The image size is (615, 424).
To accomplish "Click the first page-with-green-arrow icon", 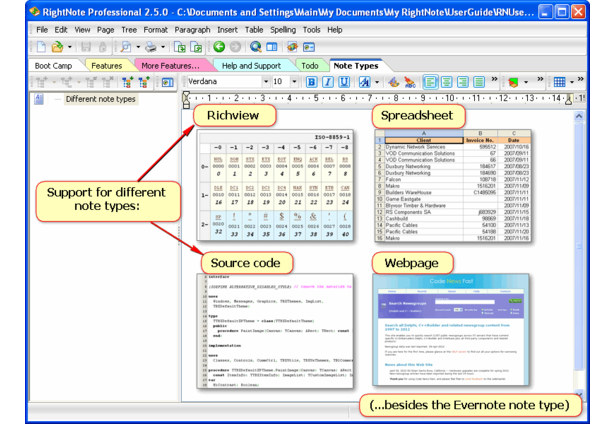I will point(180,47).
